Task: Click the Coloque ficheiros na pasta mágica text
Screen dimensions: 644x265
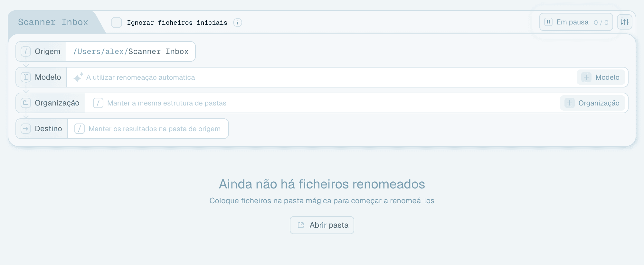Action: pos(322,201)
